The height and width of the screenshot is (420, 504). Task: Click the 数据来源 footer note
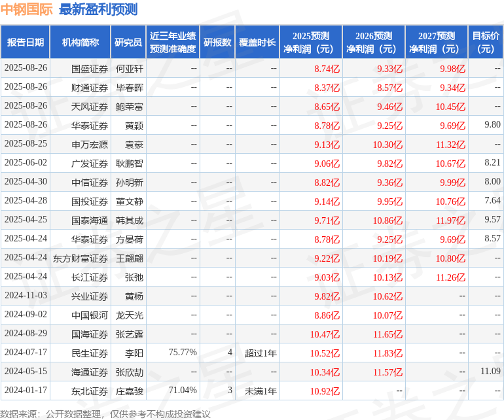coord(105,414)
